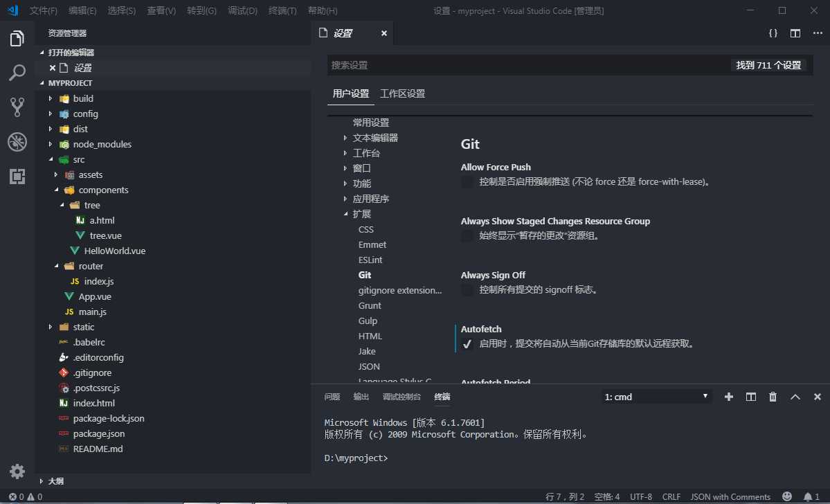Open .gitignore file
This screenshot has width=830, height=504.
(92, 372)
